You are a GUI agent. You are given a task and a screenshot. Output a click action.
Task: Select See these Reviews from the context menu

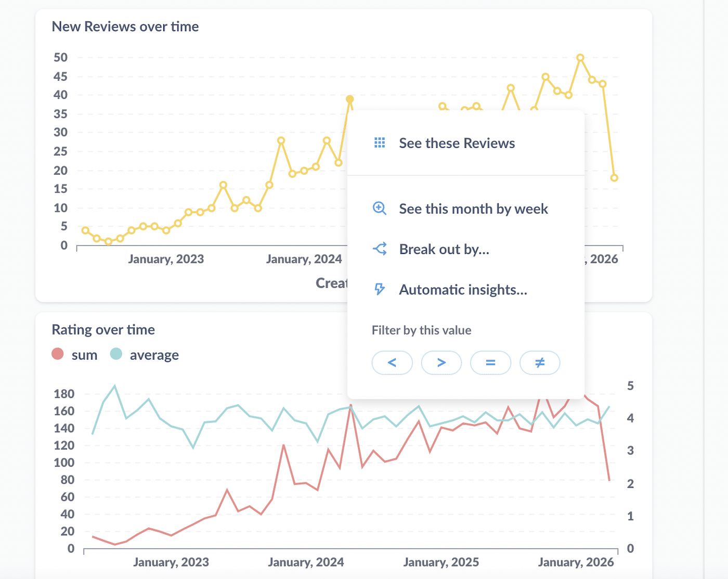click(x=457, y=143)
